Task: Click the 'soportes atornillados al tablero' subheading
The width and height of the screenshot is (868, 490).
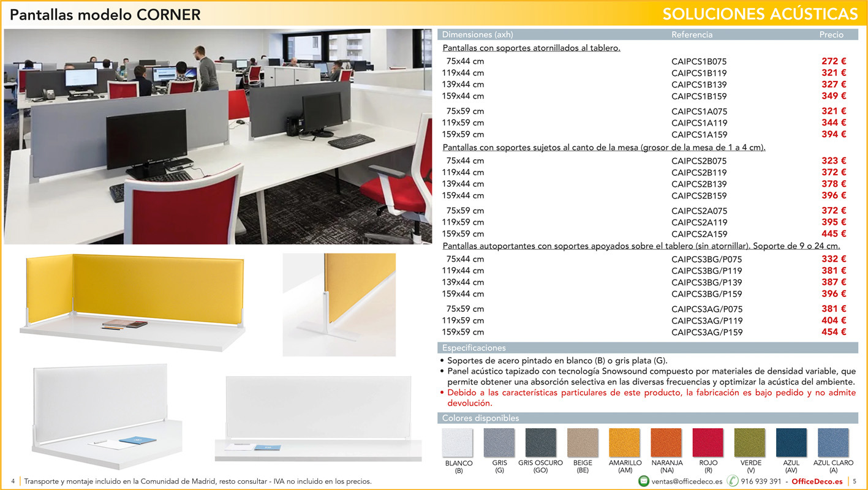Action: pyautogui.click(x=531, y=48)
